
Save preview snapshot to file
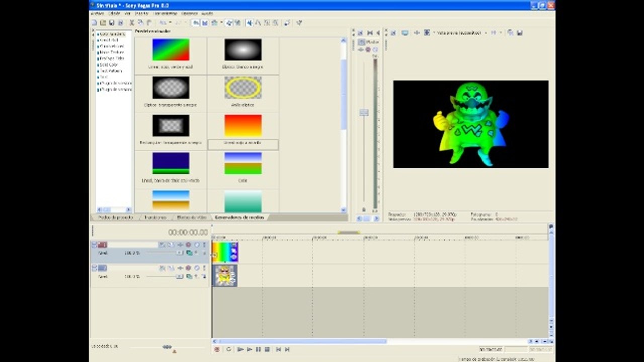coord(519,33)
